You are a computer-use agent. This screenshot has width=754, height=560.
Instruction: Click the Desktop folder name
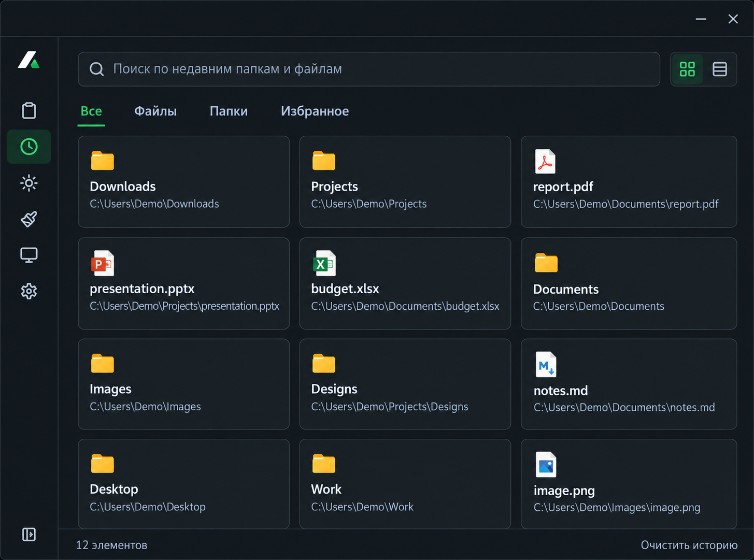114,489
